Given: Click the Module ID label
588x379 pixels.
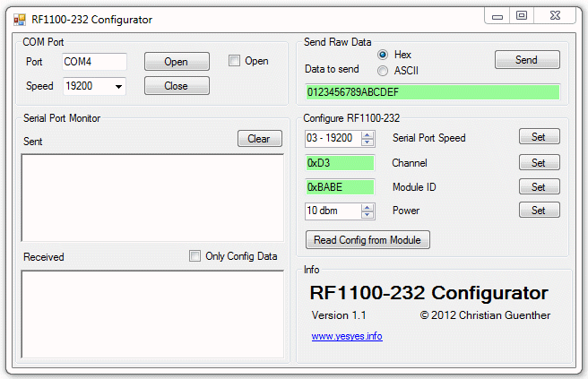Looking at the screenshot, I should 414,187.
